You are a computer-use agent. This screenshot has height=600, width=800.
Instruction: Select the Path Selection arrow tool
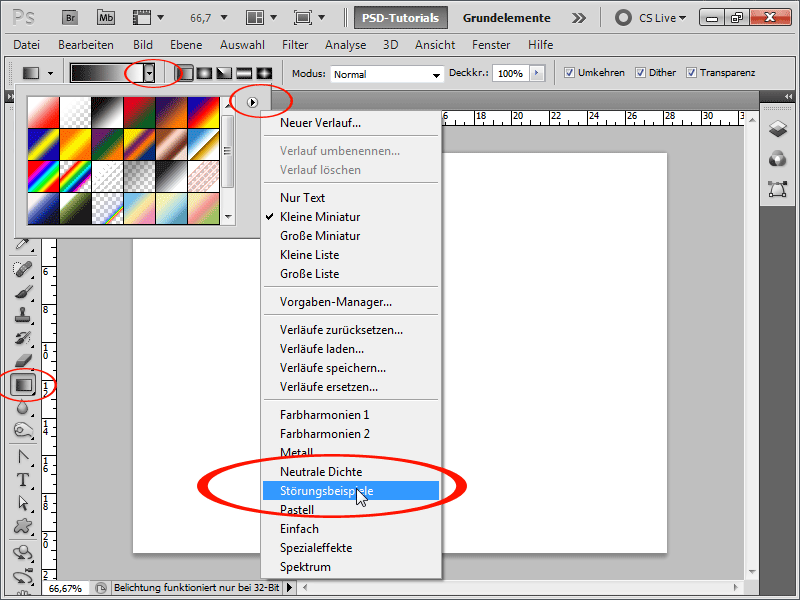click(22, 503)
